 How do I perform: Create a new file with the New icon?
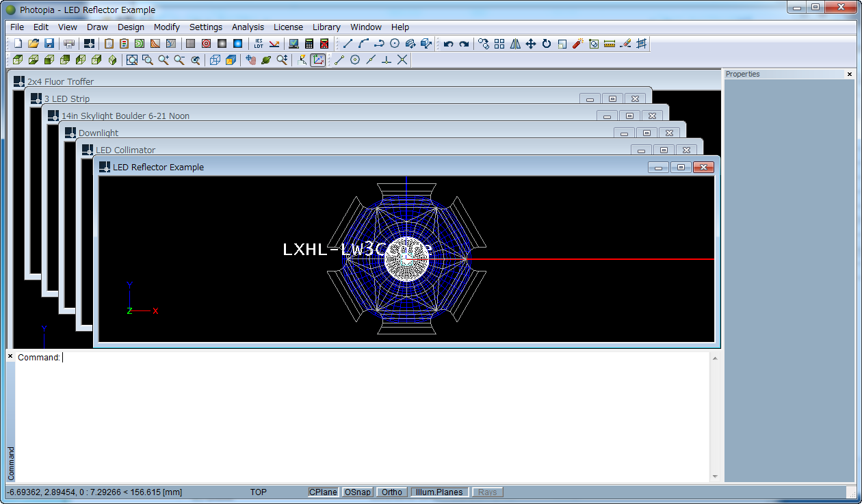point(18,44)
